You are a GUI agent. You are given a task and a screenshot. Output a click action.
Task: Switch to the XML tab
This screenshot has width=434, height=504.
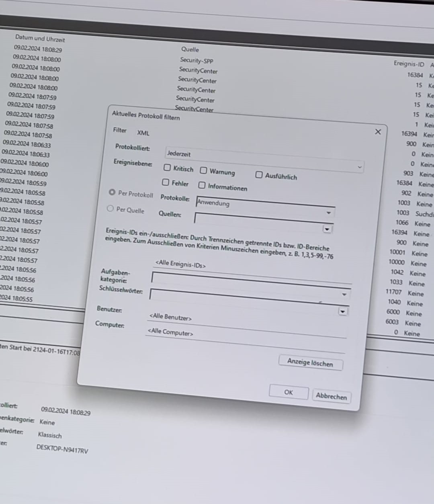pos(143,133)
